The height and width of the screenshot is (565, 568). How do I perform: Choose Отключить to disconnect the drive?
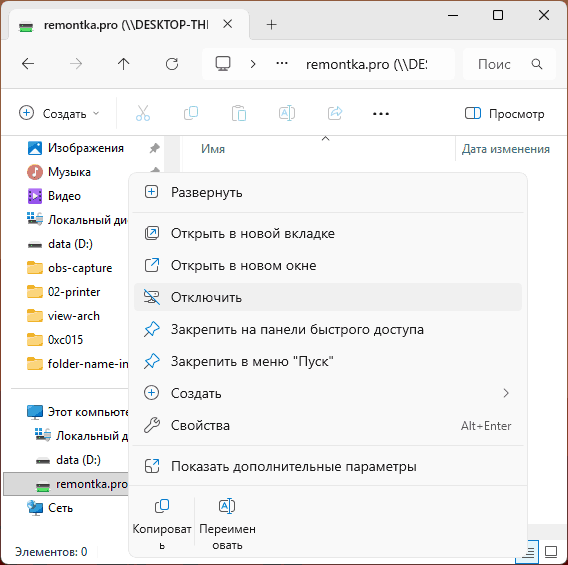coord(328,297)
